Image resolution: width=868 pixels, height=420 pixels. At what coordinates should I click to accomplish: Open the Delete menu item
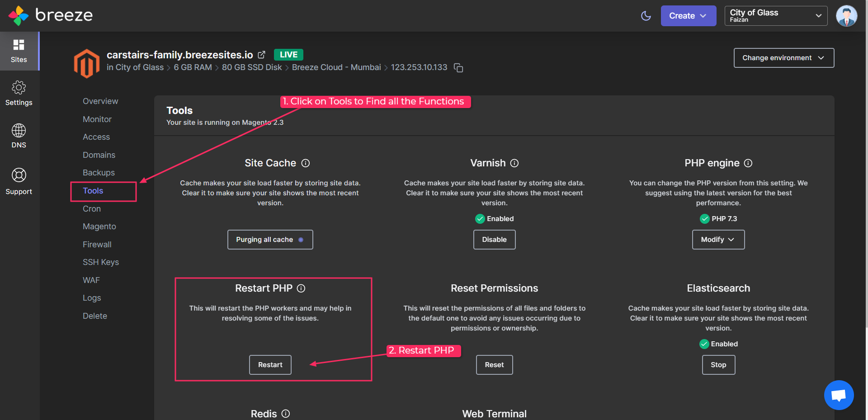[95, 316]
